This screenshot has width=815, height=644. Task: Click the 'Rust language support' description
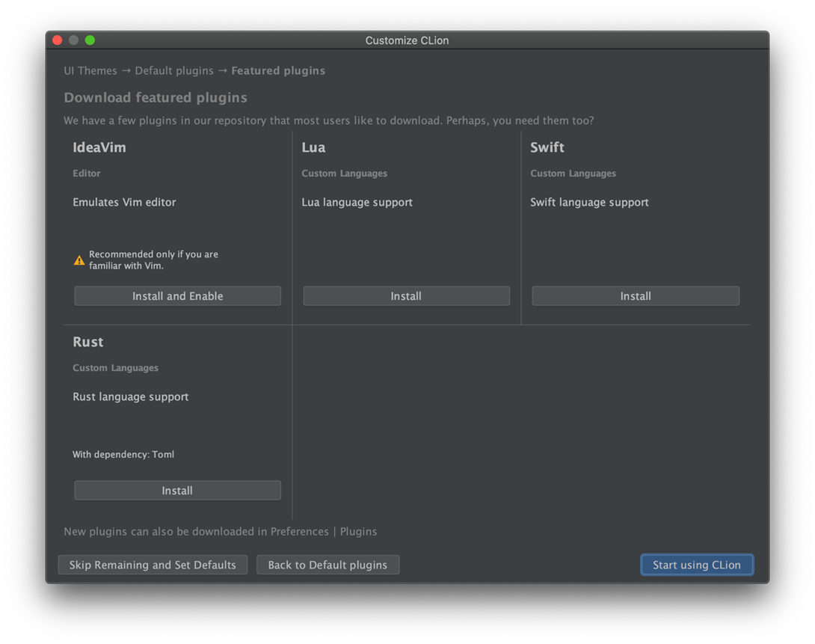[x=130, y=396]
